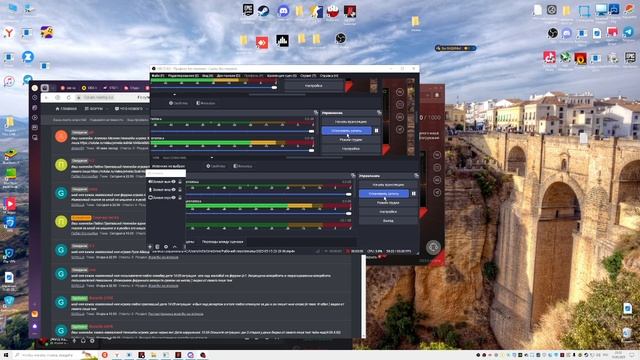Click the plus icon to add an OBS source

coord(150,247)
